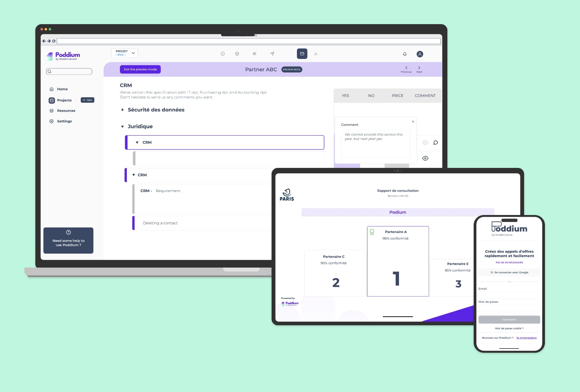The image size is (580, 392).
Task: Click the send/share icon in toolbar
Action: coord(272,53)
